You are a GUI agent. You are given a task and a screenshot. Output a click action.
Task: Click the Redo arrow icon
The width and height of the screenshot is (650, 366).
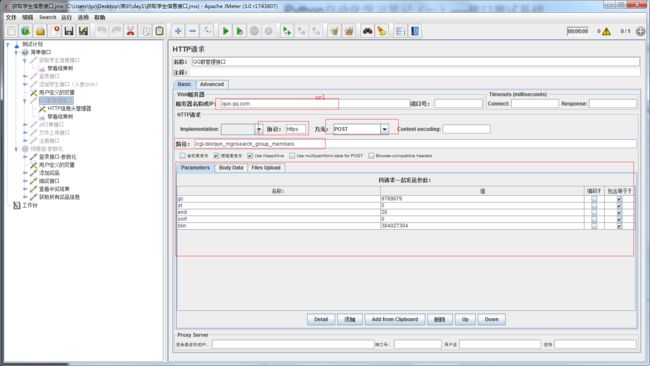[116, 31]
